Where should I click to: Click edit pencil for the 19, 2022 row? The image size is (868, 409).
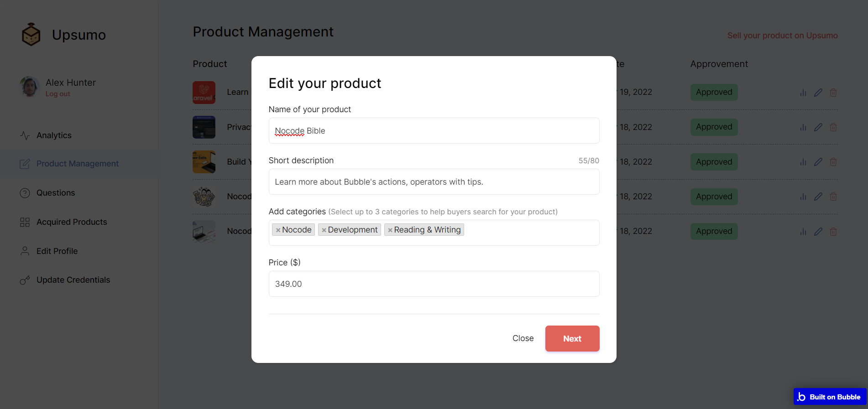tap(818, 93)
